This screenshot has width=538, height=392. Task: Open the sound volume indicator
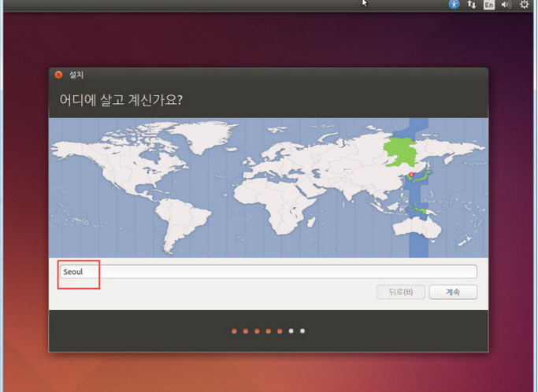pyautogui.click(x=506, y=5)
